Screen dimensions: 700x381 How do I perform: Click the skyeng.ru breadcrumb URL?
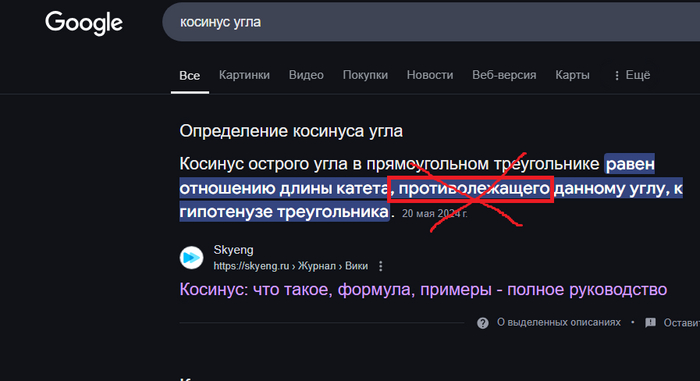coord(291,266)
